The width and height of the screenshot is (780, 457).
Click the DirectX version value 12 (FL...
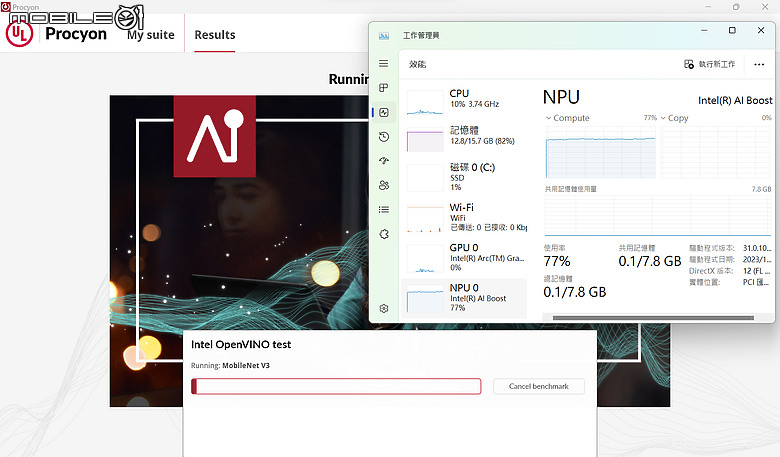point(757,271)
